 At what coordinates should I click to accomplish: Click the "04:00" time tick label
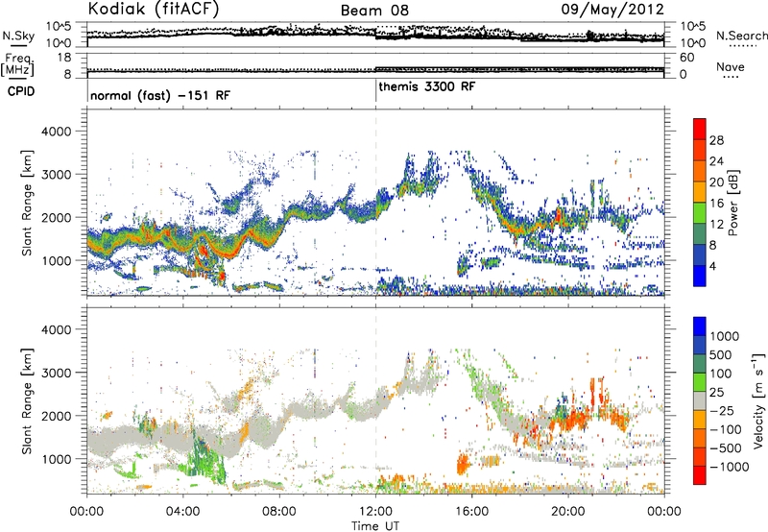click(182, 512)
